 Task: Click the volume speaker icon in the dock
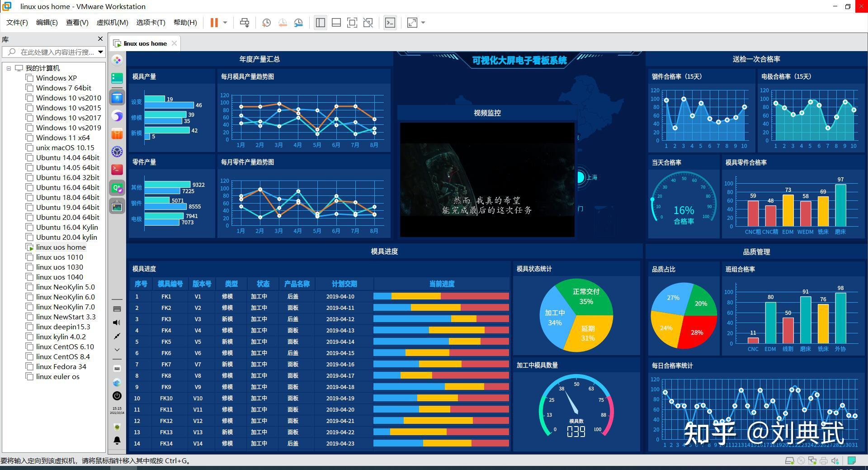coord(117,323)
